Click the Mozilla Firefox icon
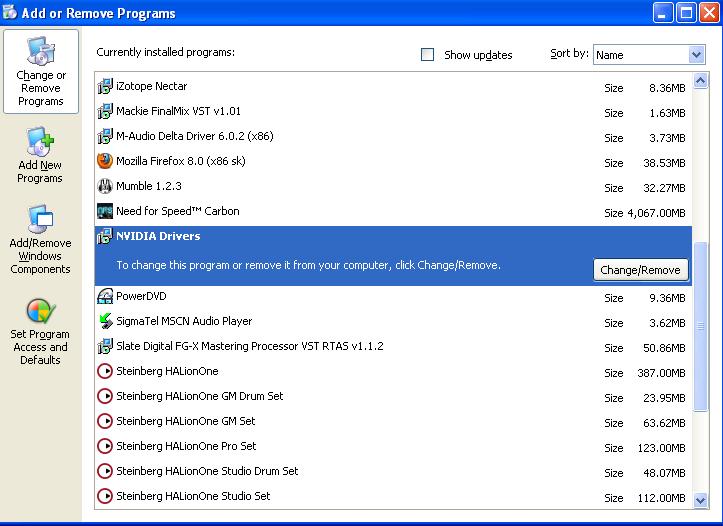This screenshot has height=526, width=723. [105, 161]
